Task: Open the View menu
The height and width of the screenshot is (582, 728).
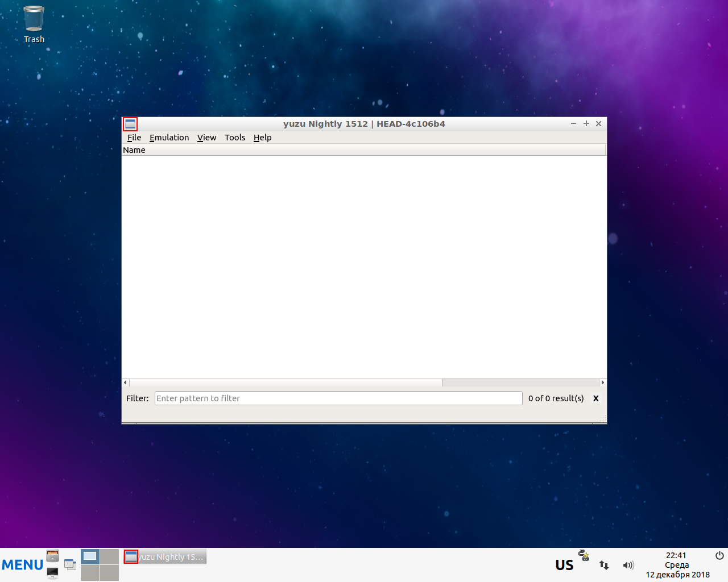Action: pos(206,137)
